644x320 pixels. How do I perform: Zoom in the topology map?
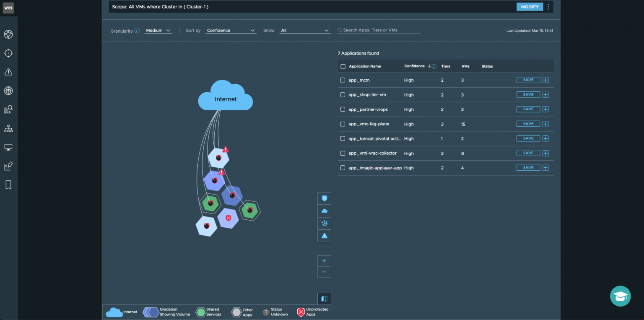[x=324, y=261]
